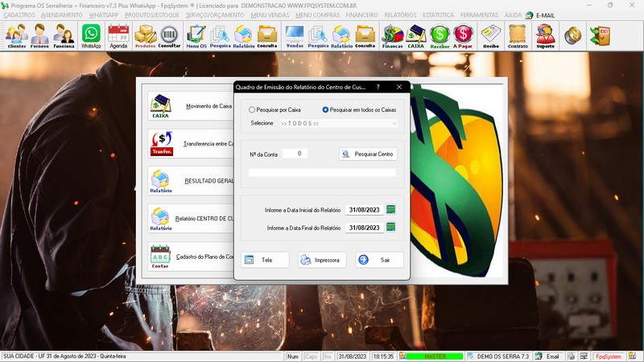Screen dimensions: 644x362
Task: Open the RELATÓRIOS menu
Action: (x=400, y=14)
